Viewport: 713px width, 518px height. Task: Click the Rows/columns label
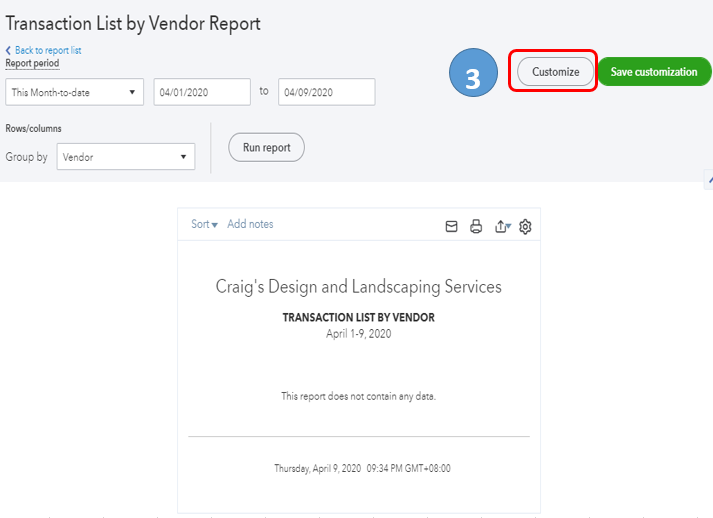point(33,128)
